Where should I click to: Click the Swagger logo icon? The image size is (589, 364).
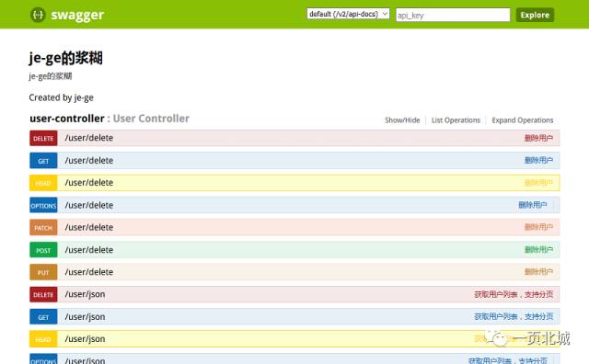[38, 15]
